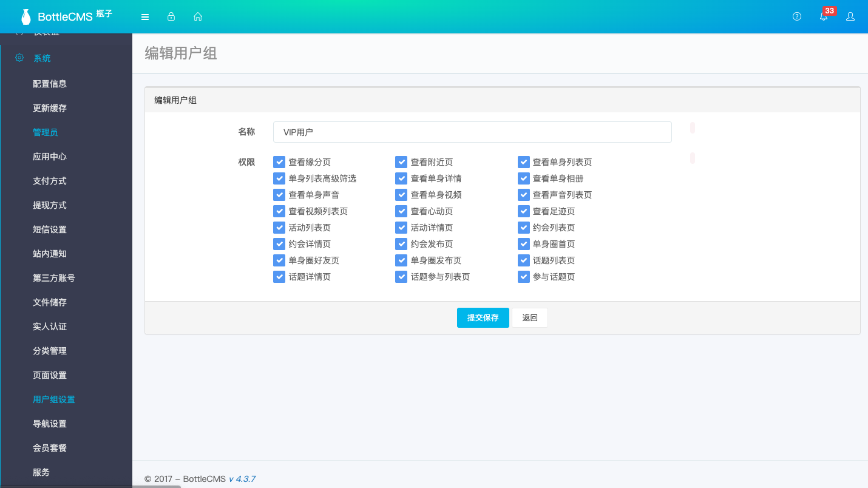868x488 pixels.
Task: Toggle 单身列表高级筛选 checkbox
Action: pyautogui.click(x=279, y=178)
